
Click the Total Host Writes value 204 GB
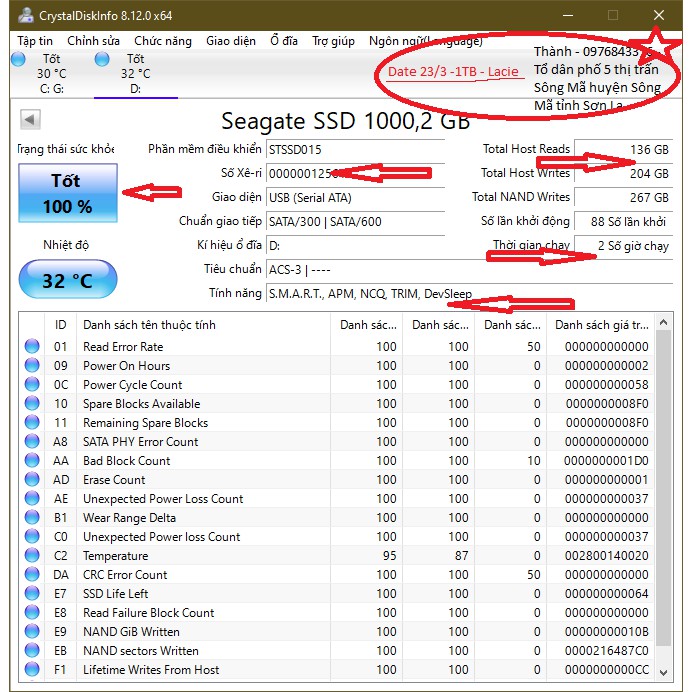623,173
